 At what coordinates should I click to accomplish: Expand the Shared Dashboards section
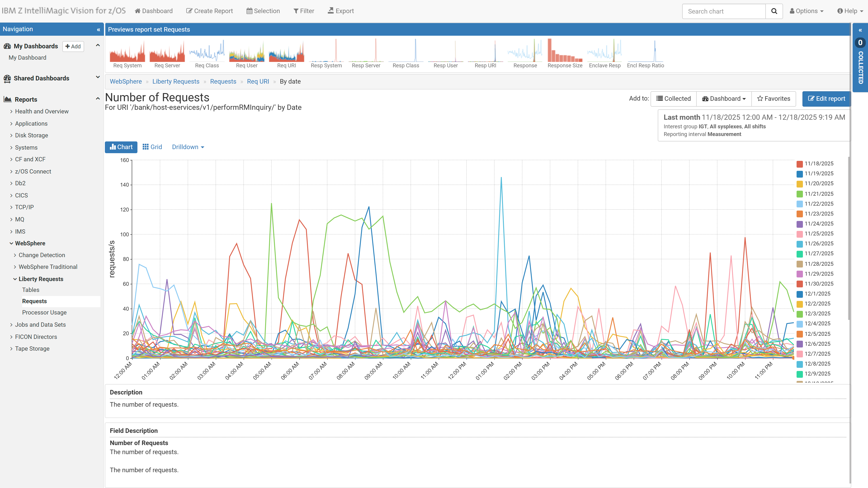click(98, 77)
